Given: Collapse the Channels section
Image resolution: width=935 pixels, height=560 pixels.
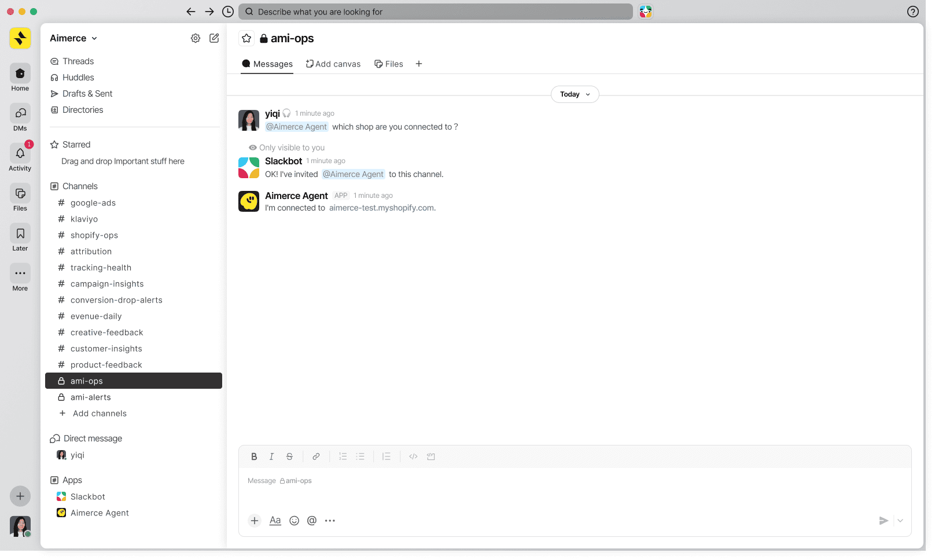Looking at the screenshot, I should click(74, 186).
